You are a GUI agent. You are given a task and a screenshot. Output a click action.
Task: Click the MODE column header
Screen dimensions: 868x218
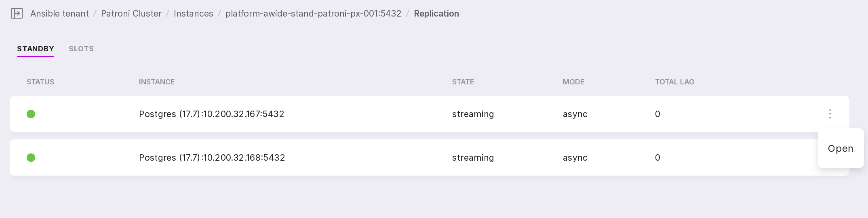(573, 82)
